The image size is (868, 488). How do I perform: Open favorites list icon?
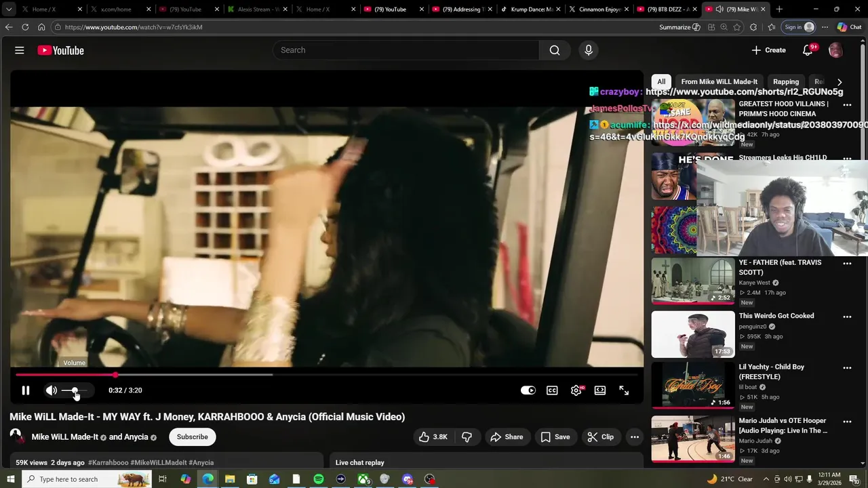click(x=772, y=27)
